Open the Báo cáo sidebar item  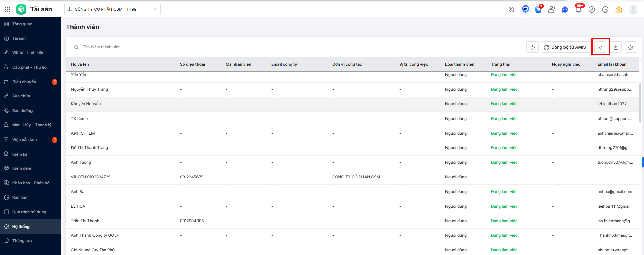20,198
